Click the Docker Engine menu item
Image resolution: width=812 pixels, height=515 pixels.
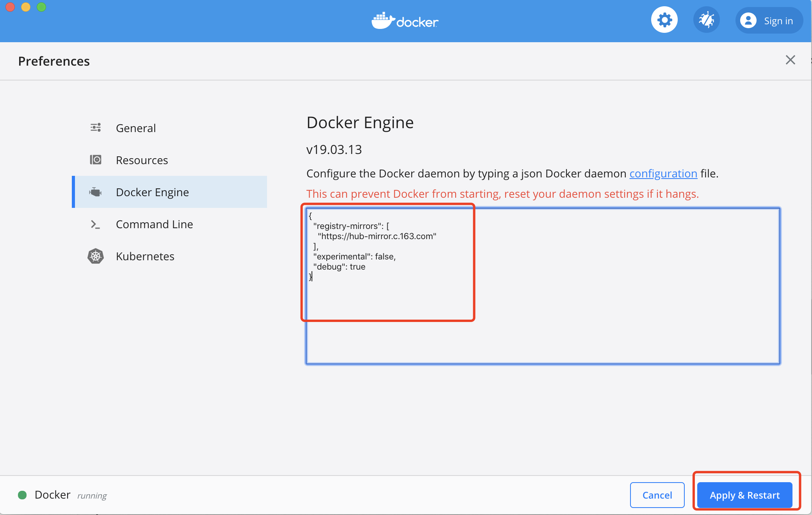pyautogui.click(x=153, y=191)
